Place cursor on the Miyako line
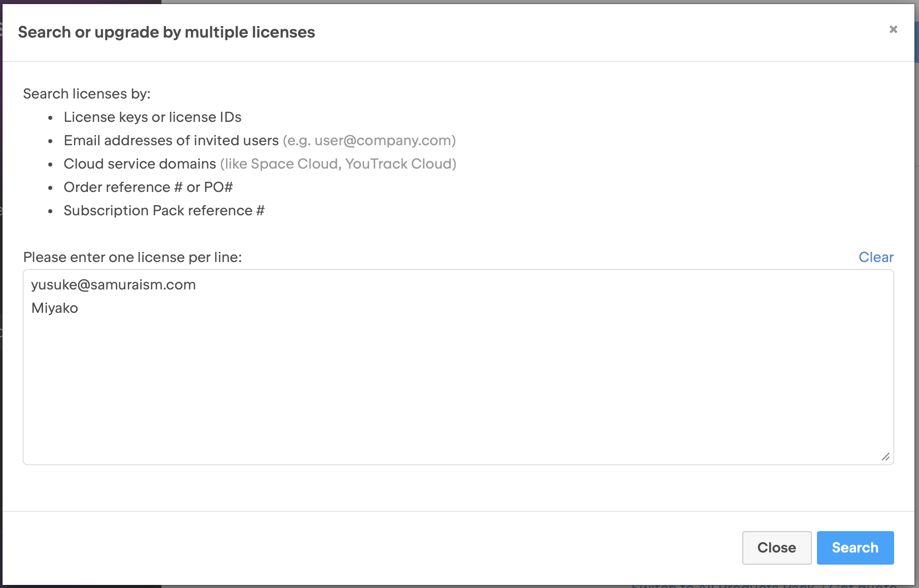Viewport: 919px width, 588px height. pyautogui.click(x=55, y=308)
